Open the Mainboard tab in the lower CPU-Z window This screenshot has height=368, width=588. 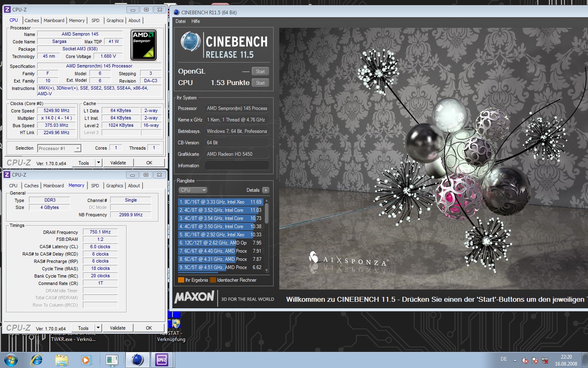(x=53, y=186)
